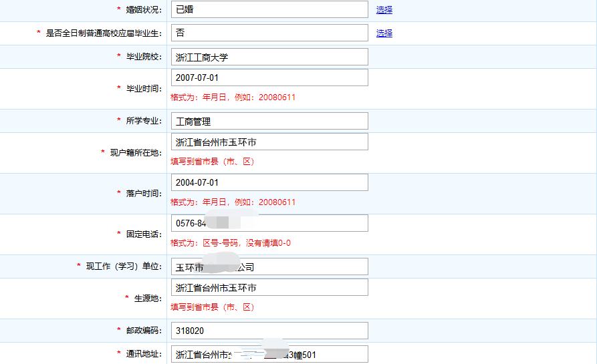The width and height of the screenshot is (597, 364).
Task: Click the 落户时间 field showing 2004-07-01
Action: coord(269,183)
